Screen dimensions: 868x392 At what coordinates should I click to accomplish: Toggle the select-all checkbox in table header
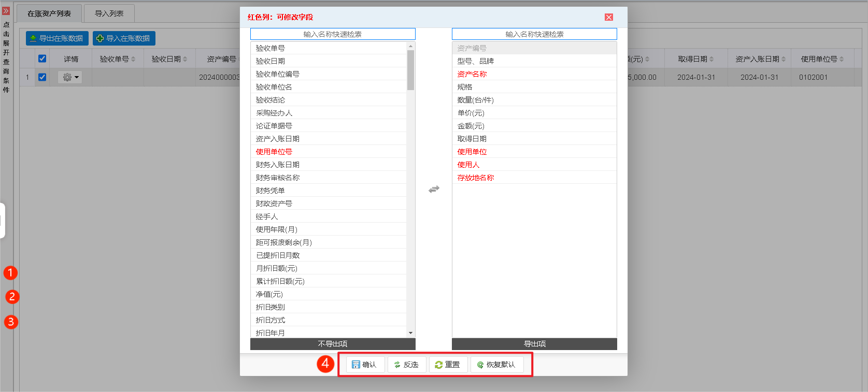pyautogui.click(x=42, y=59)
